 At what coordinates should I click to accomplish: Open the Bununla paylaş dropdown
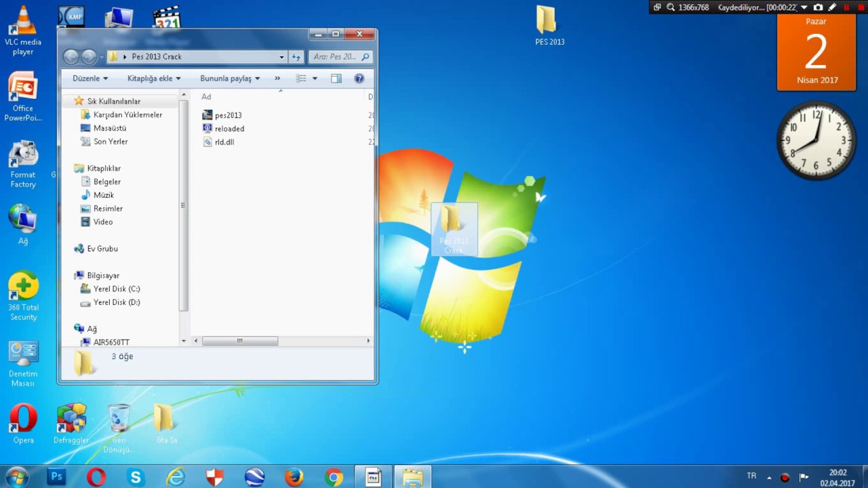230,79
